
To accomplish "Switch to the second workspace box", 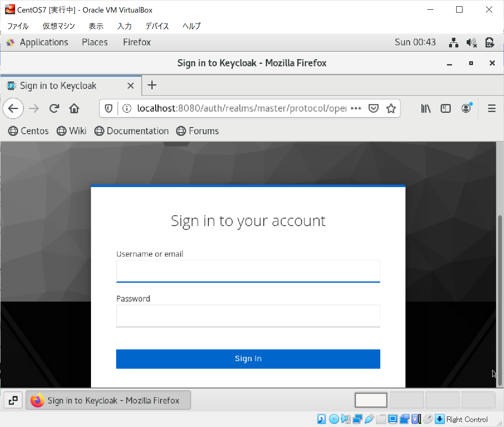I will tap(407, 400).
